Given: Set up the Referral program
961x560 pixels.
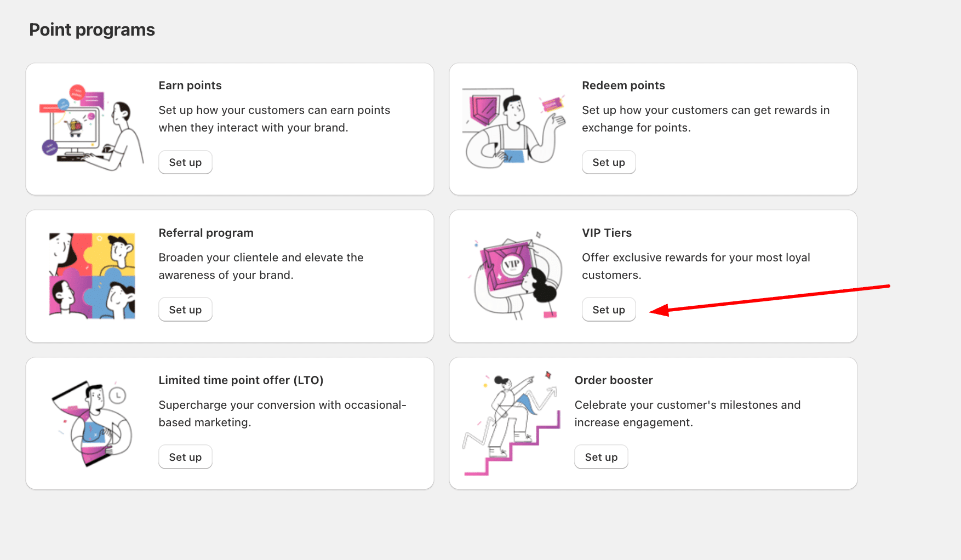Looking at the screenshot, I should tap(185, 310).
